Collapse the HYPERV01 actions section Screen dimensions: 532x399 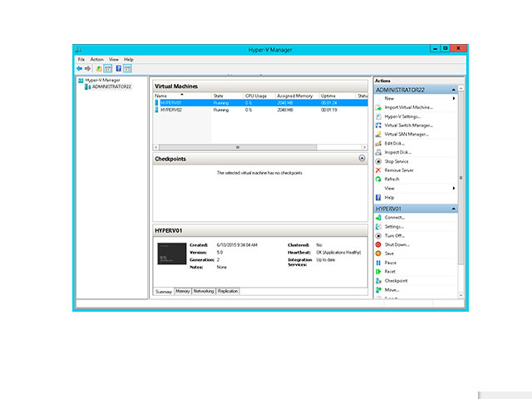click(453, 209)
